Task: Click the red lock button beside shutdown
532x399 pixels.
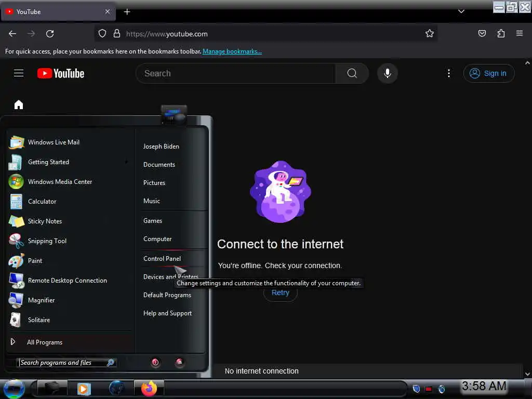Action: point(179,362)
